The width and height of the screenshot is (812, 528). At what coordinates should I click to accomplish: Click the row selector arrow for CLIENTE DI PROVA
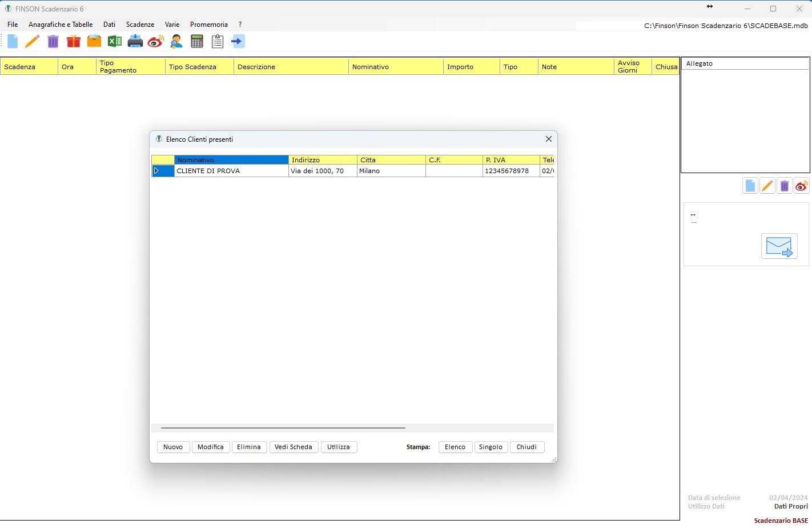(163, 171)
